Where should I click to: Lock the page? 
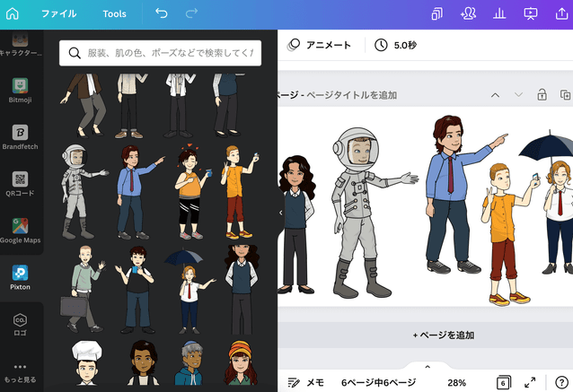542,95
